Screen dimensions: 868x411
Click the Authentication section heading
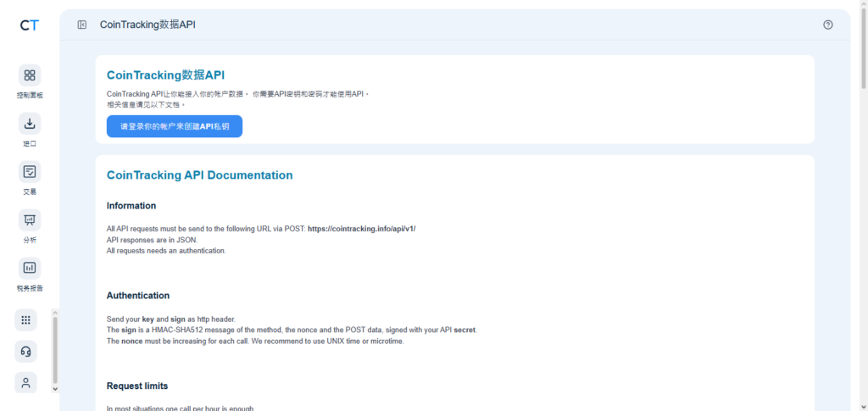coord(138,296)
